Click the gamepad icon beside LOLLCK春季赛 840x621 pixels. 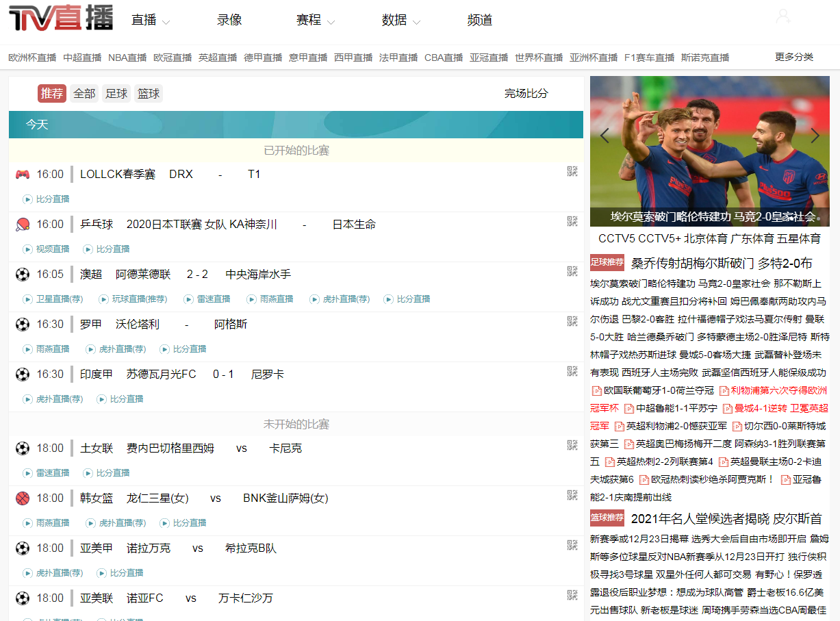(23, 175)
